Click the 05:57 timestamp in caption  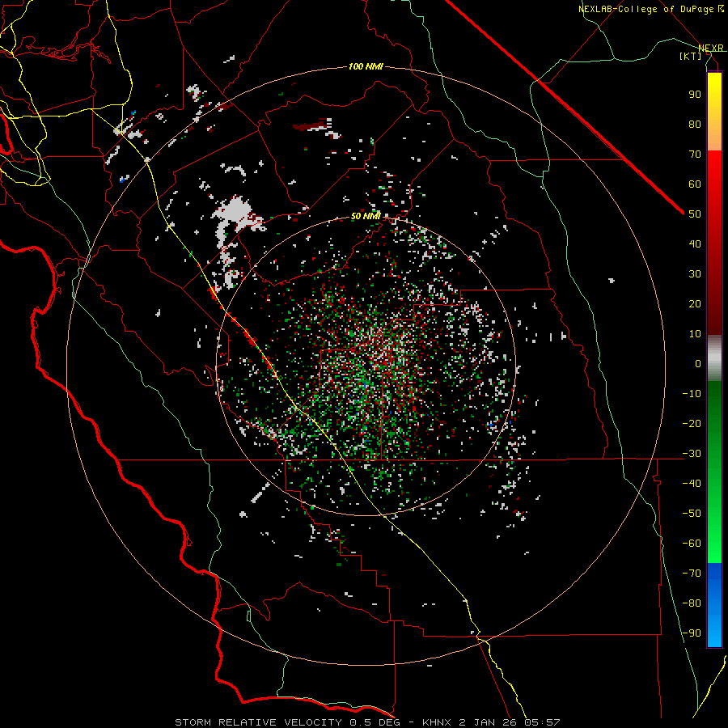click(x=542, y=722)
